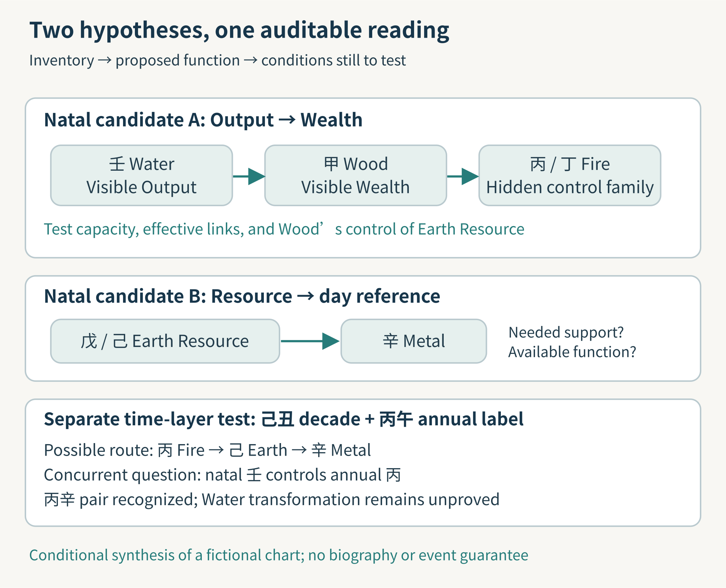
Task: Select the '甲 Wood Visible Wealth' box
Action: [356, 176]
